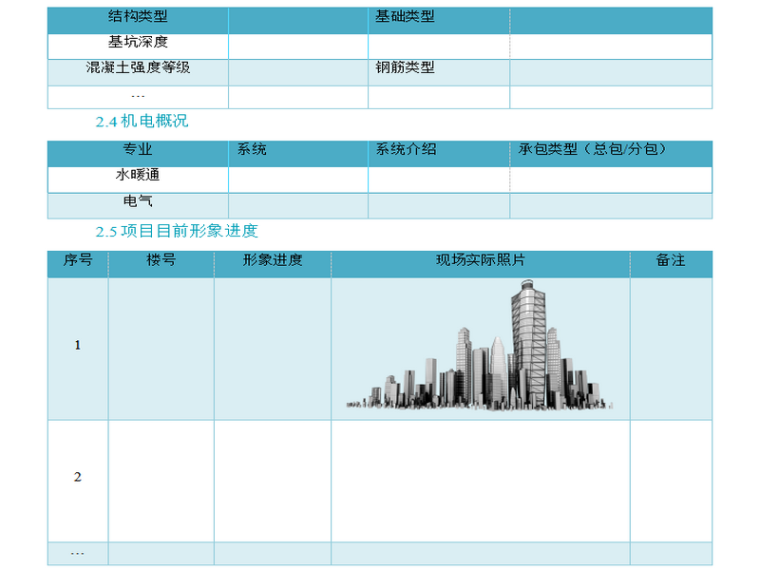The width and height of the screenshot is (760, 570).
Task: Click the 混凝土强度等级 cell
Action: [x=138, y=68]
